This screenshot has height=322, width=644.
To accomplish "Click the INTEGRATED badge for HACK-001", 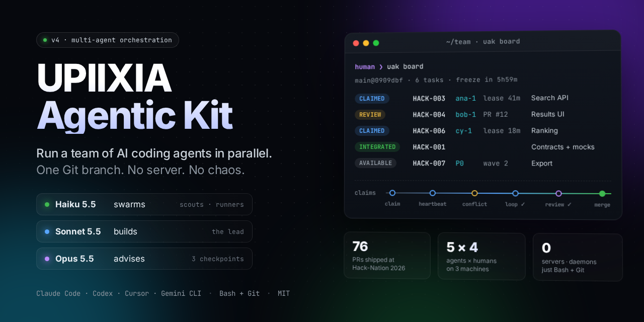I will [x=377, y=147].
